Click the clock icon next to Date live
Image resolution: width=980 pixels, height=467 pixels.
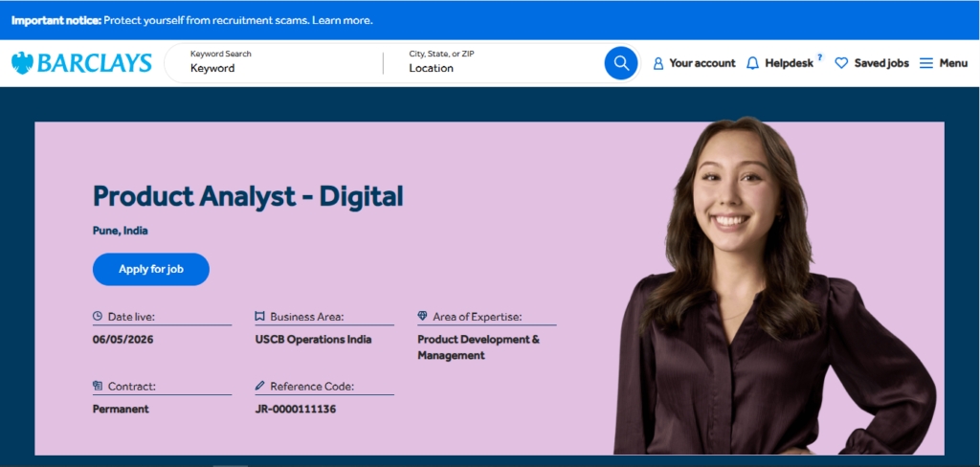click(x=98, y=317)
